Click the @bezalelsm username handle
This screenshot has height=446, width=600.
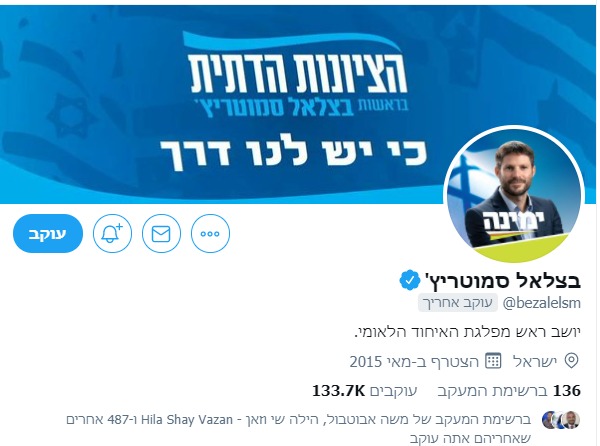pos(542,303)
